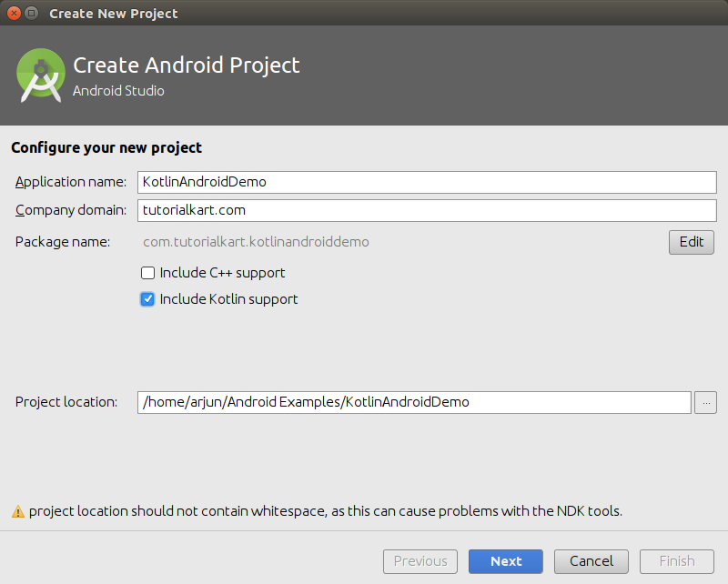Screen dimensions: 728x584
Task: Click the Company domain input field
Action: point(427,210)
